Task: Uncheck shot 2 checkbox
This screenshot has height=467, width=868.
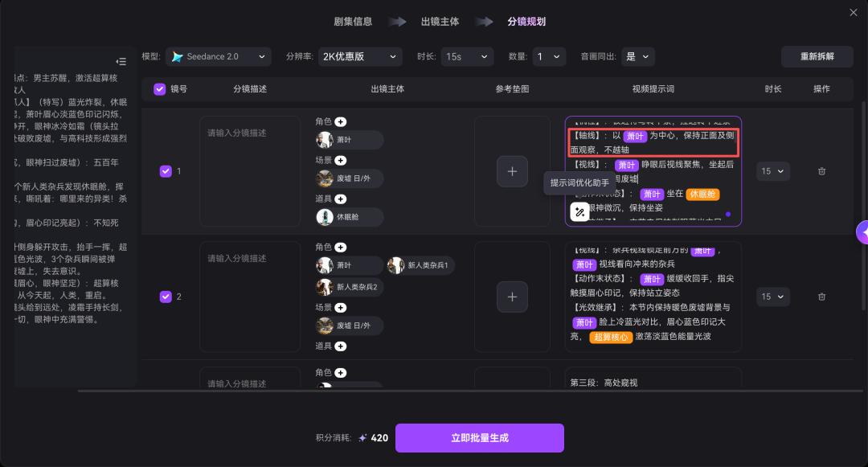Action: (166, 297)
